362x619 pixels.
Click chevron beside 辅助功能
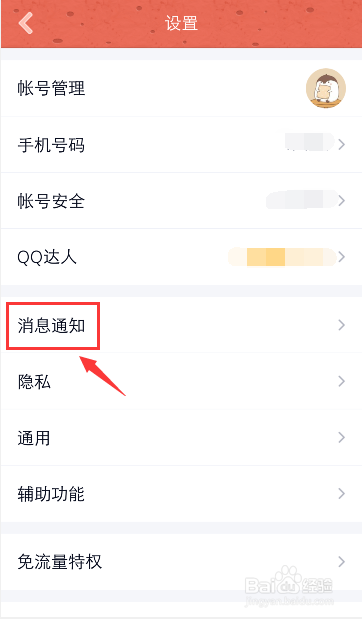[x=341, y=493]
